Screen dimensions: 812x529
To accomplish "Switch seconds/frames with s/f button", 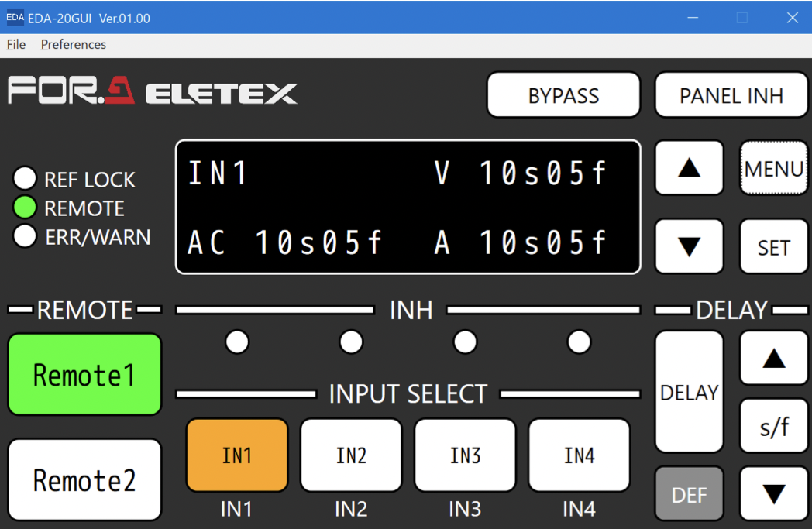I will pyautogui.click(x=774, y=426).
